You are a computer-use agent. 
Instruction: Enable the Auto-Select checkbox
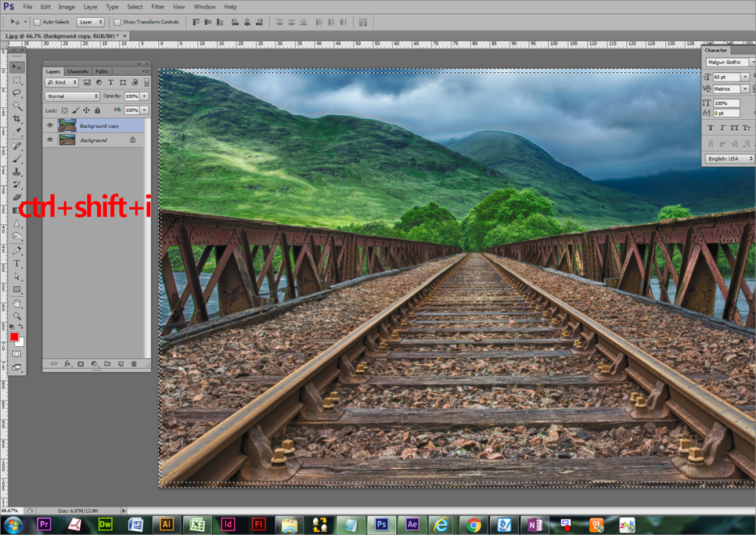click(x=37, y=22)
